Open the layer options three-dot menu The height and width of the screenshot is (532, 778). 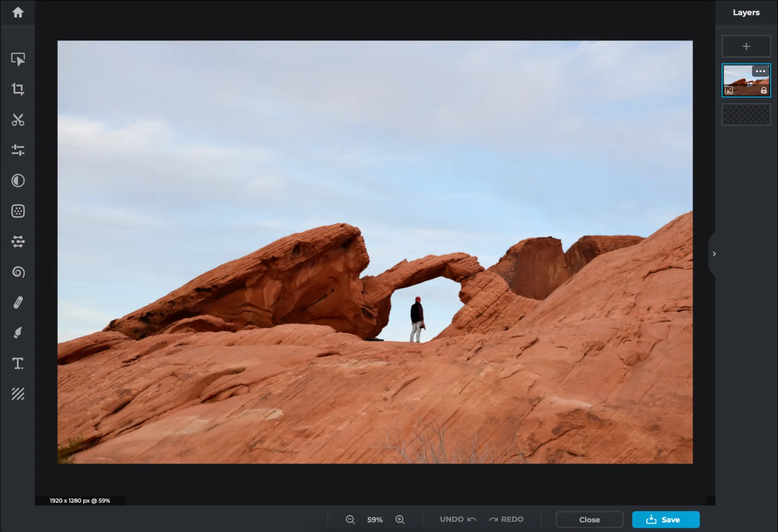tap(760, 71)
